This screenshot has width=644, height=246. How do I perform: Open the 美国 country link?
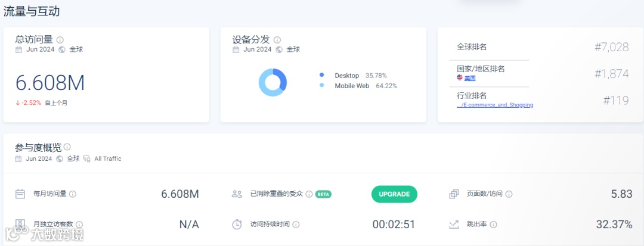(x=470, y=78)
